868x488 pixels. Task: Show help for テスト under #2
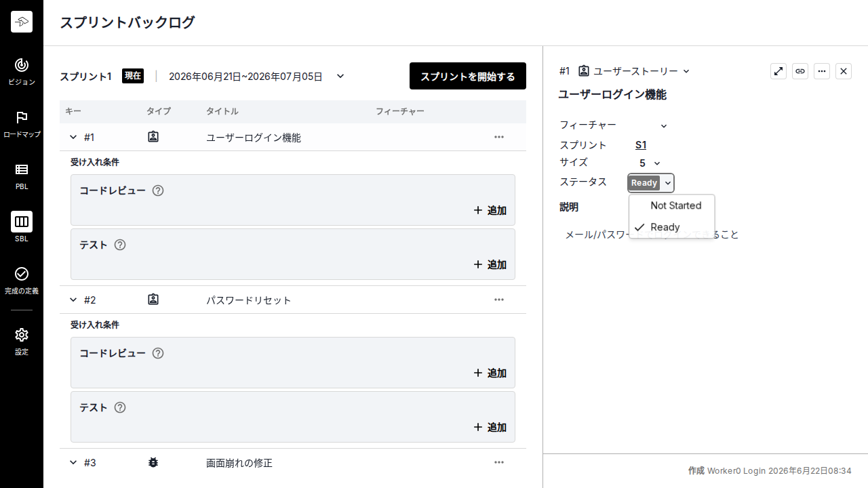coord(120,407)
